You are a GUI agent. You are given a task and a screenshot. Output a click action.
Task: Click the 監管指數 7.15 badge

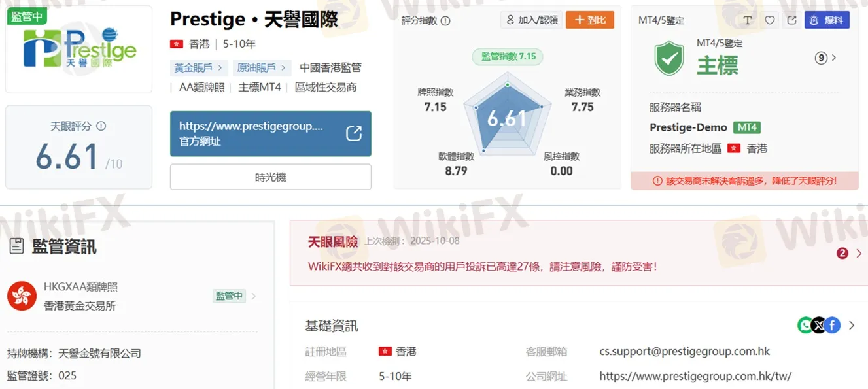click(508, 56)
